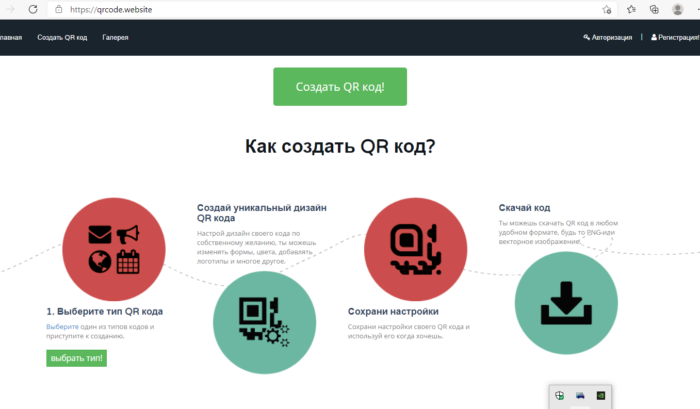Click the blue device tray icon
The image size is (700, 409).
[581, 396]
